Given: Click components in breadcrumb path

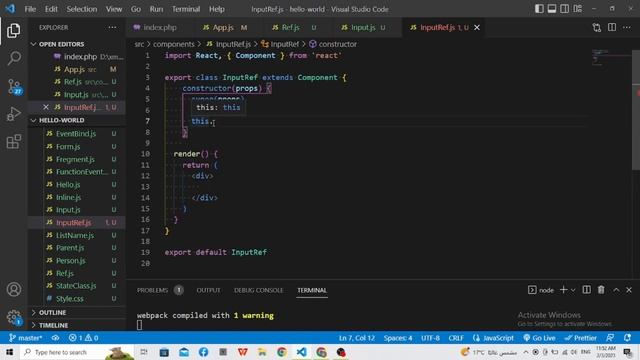Looking at the screenshot, I should click(173, 44).
